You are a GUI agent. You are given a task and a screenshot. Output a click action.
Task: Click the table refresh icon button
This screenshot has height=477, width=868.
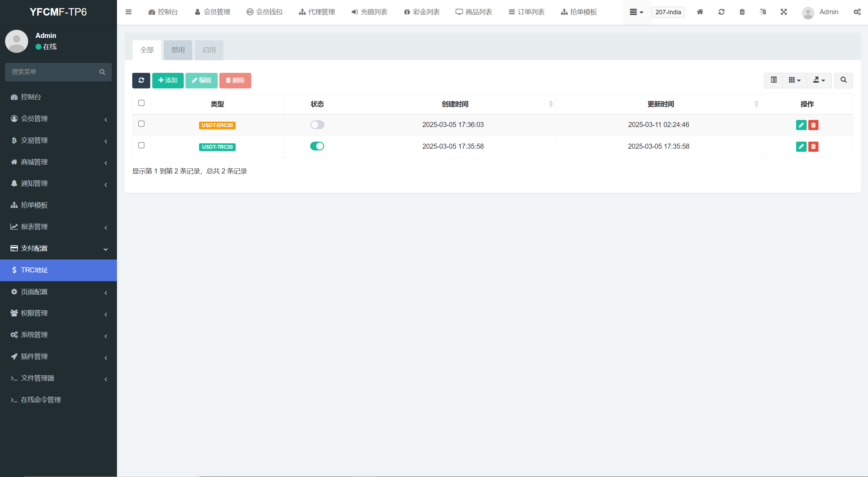pyautogui.click(x=141, y=80)
